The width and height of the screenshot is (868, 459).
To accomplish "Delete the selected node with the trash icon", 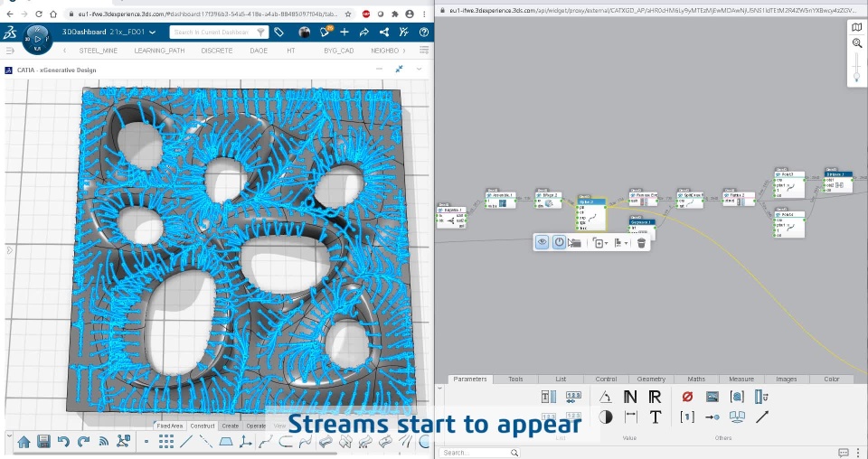I will [x=641, y=243].
